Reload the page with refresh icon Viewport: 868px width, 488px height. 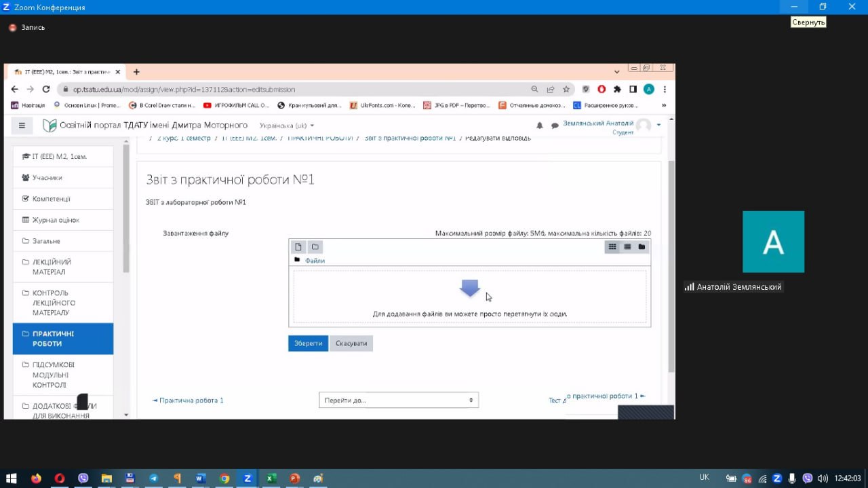[x=46, y=89]
